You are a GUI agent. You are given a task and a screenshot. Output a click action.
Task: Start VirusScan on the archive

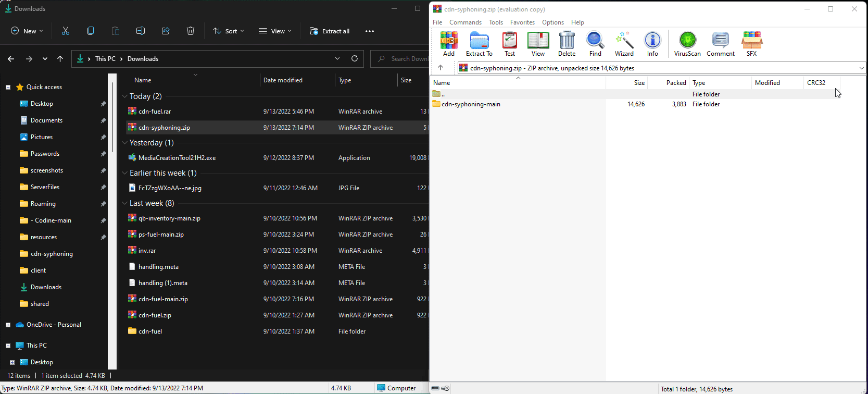[687, 44]
